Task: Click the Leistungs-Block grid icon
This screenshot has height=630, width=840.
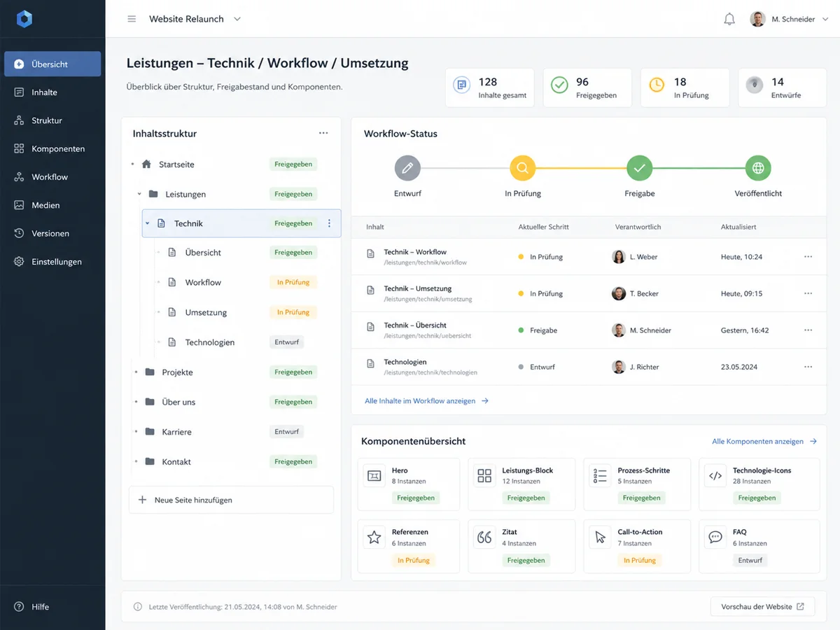Action: (x=484, y=476)
